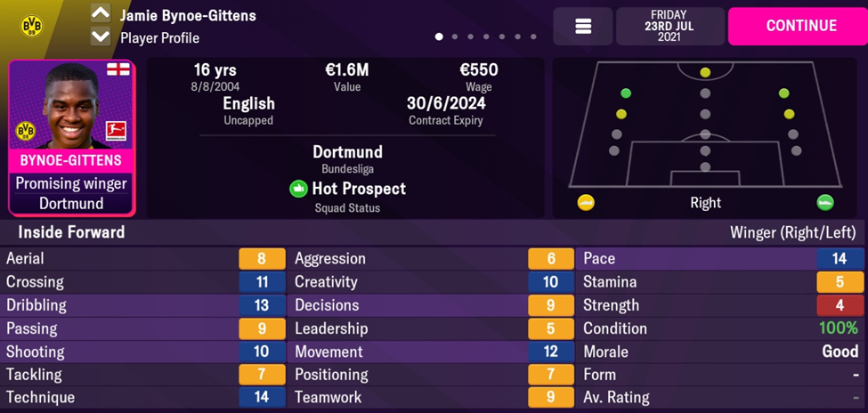Go to next player with down arrow

click(x=101, y=37)
